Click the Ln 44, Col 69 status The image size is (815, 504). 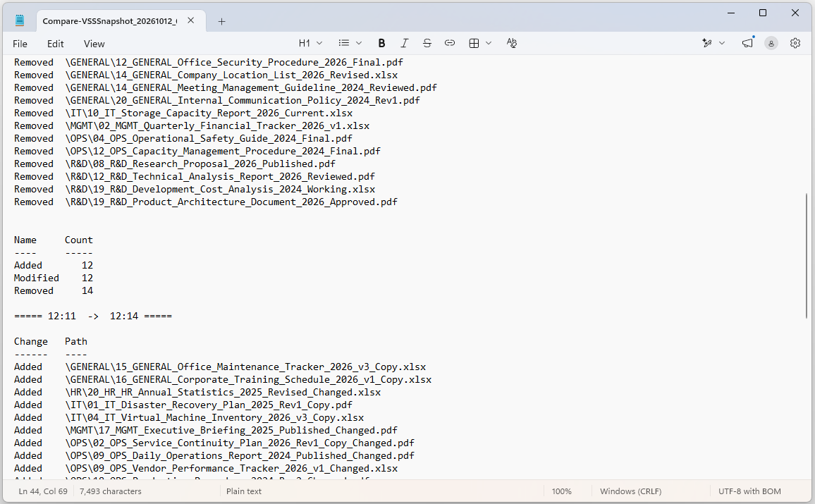coord(43,491)
